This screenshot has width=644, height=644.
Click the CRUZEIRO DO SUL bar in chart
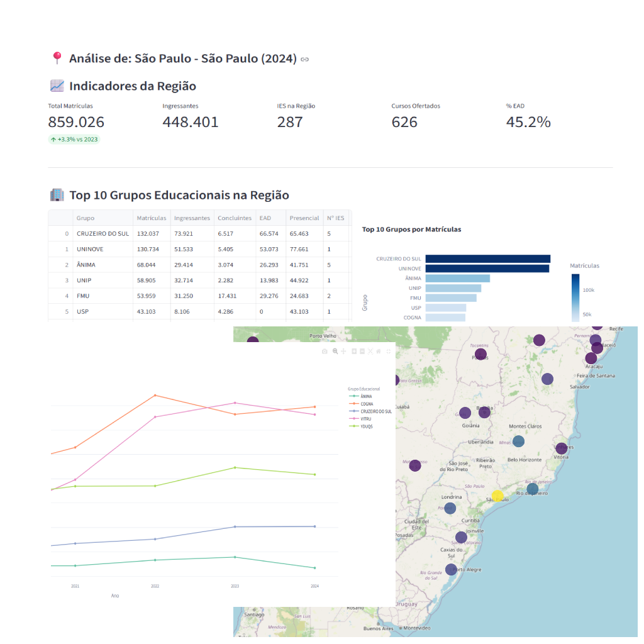click(488, 258)
